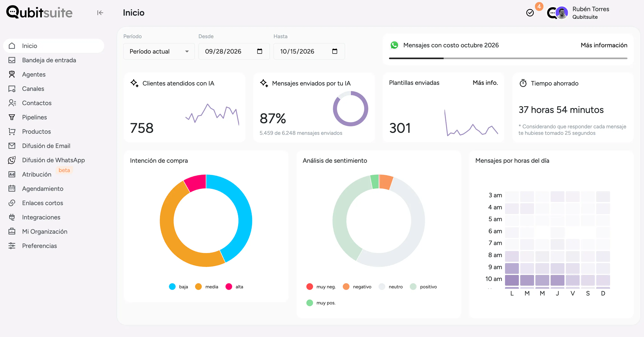This screenshot has height=337, width=644.
Task: Click the Difusión de WhatsApp icon
Action: (12, 160)
